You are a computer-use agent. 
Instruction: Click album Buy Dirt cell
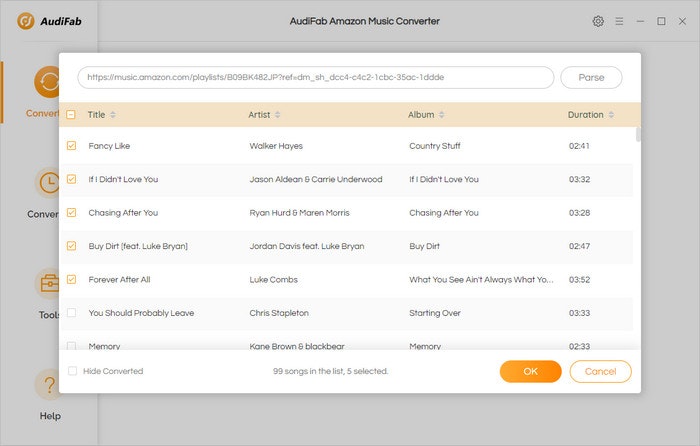point(424,246)
